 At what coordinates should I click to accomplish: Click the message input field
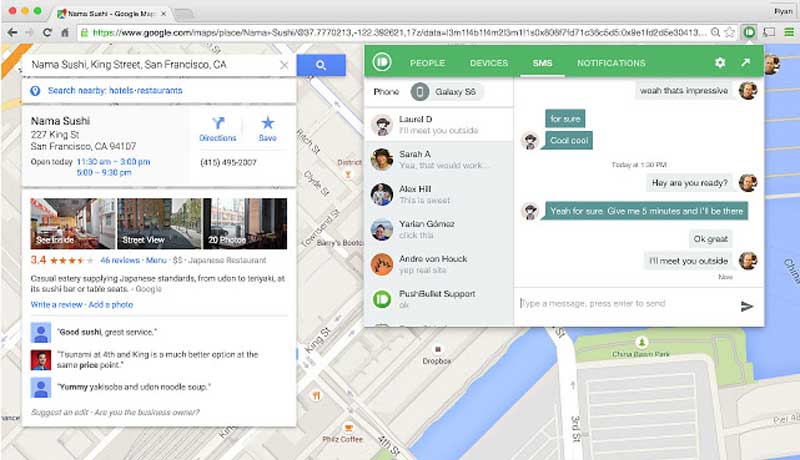pos(625,303)
